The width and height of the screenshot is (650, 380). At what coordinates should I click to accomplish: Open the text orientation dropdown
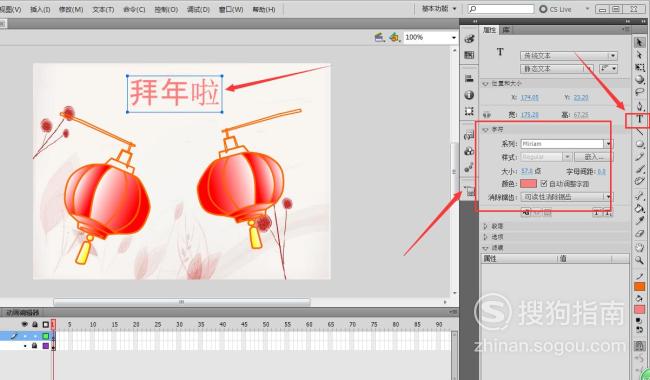pyautogui.click(x=609, y=69)
